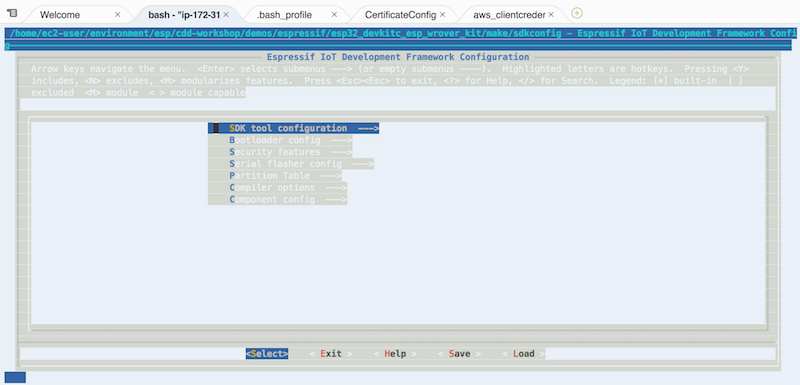Open Compiler options submenu
This screenshot has height=385, width=800.
coord(278,188)
